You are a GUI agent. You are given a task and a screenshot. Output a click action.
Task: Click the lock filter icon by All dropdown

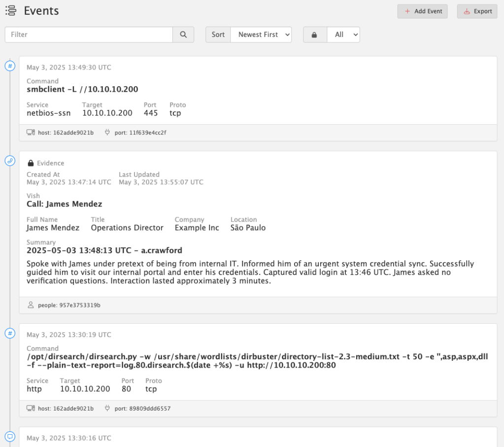tap(315, 34)
